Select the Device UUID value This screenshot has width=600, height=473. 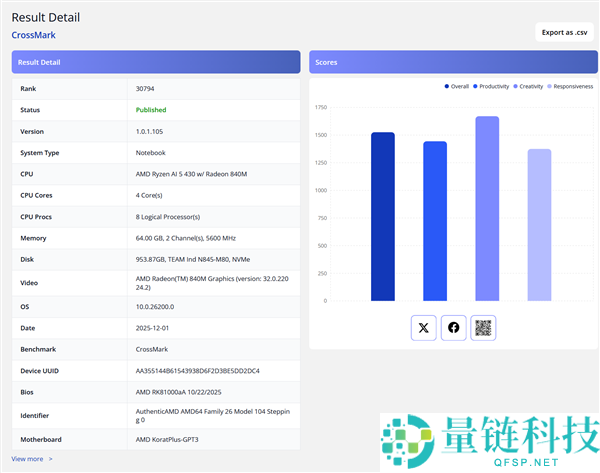tap(197, 371)
